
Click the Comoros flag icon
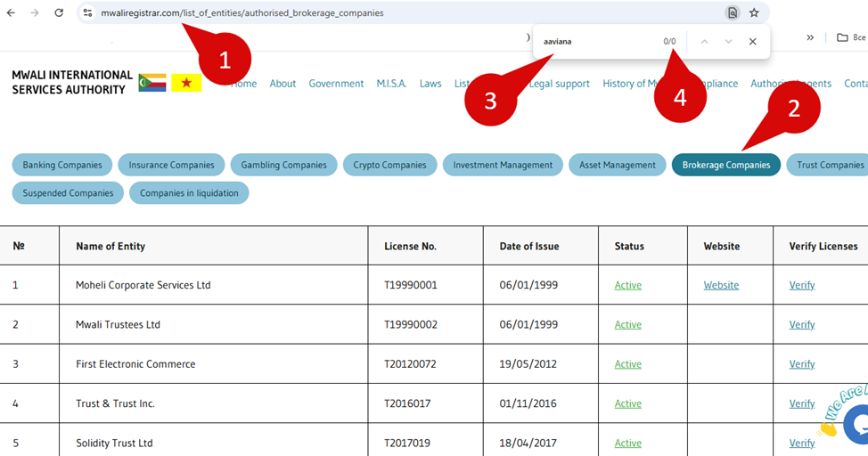(x=152, y=83)
